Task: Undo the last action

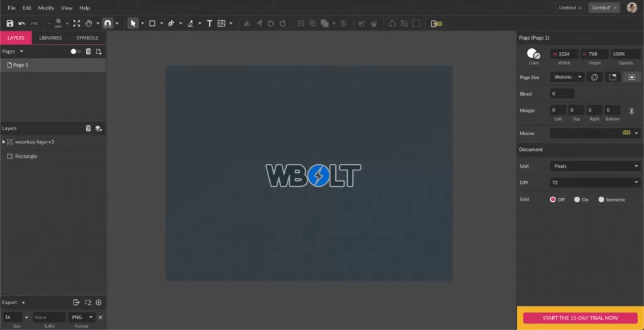Action: [22, 23]
